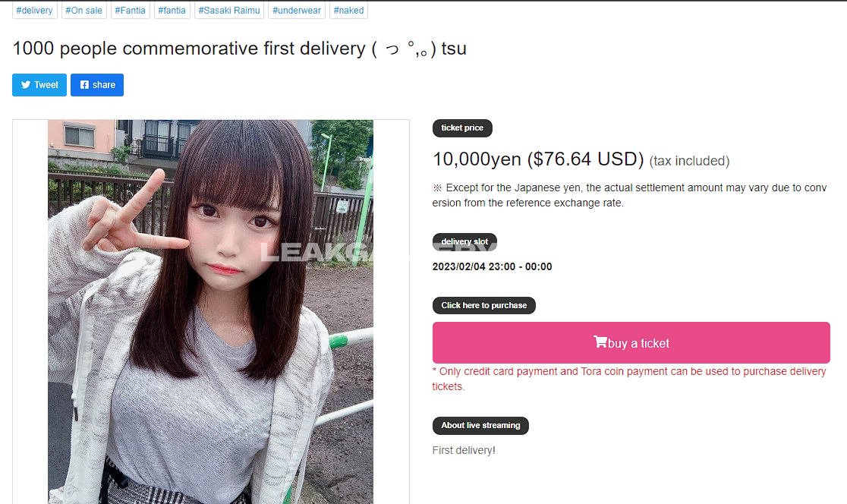
Task: Click the 1000 people commemorative title
Action: pos(239,49)
